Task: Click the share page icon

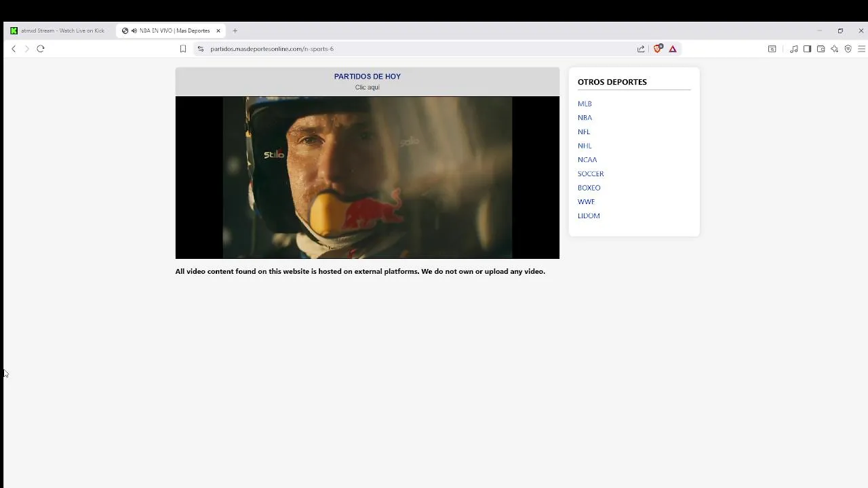Action: pos(641,49)
